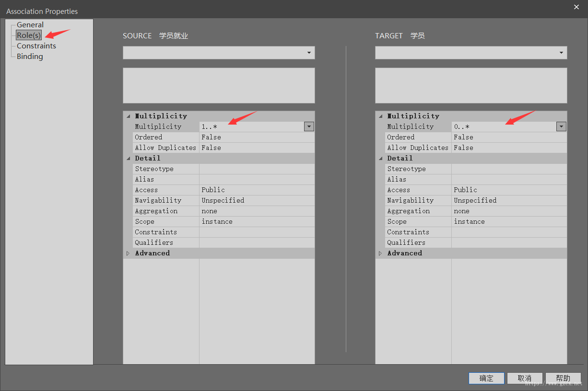Select Role(s) in the left tree
Viewport: 588px width, 391px height.
tap(29, 35)
